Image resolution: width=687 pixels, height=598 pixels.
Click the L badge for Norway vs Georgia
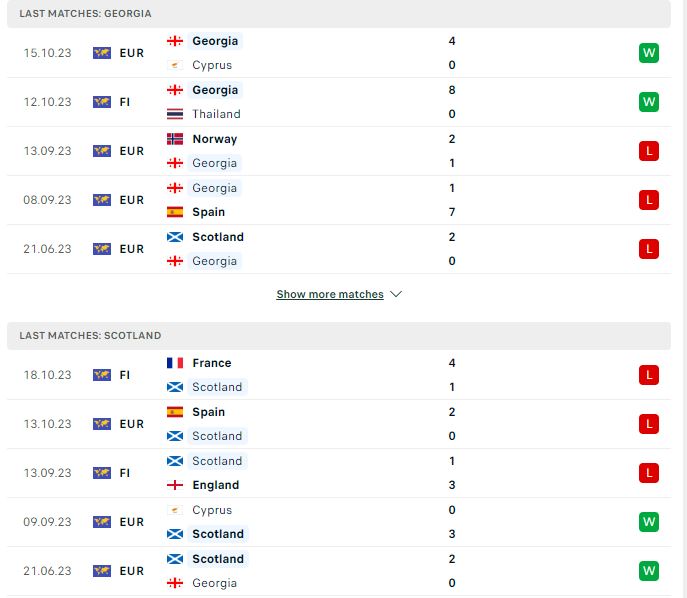coord(648,151)
